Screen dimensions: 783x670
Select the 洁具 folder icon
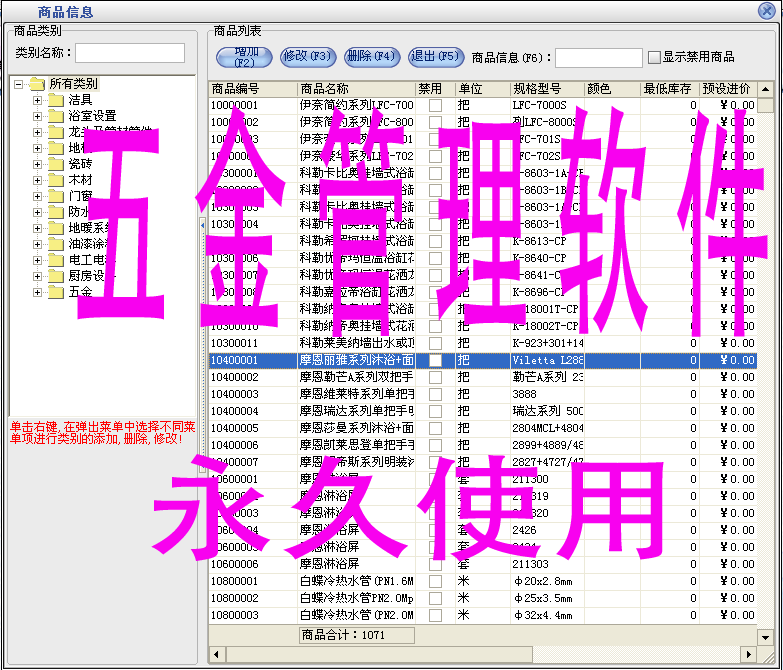pos(56,100)
